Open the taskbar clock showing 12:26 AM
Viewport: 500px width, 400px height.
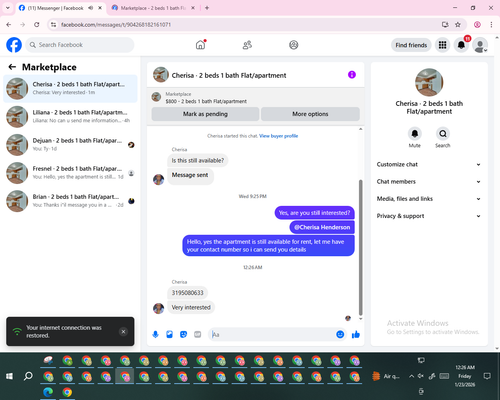465,376
